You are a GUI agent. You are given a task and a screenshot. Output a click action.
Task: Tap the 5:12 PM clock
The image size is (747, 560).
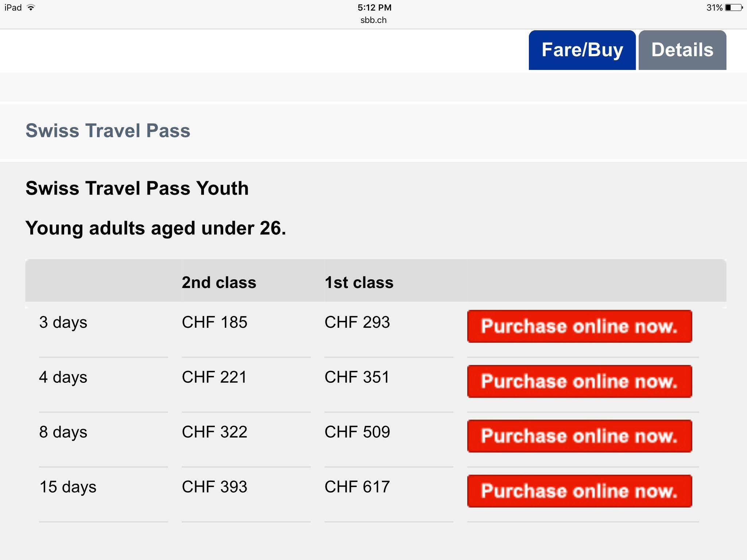click(374, 8)
